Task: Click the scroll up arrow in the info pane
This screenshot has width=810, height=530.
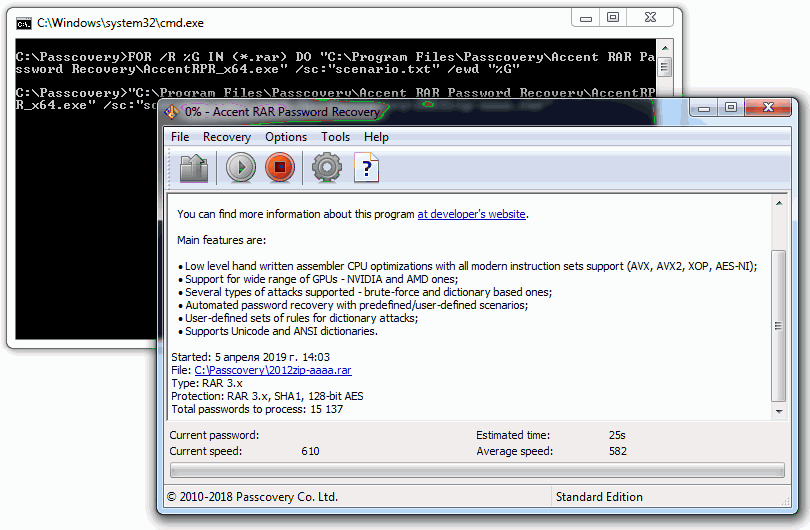Action: coord(779,203)
